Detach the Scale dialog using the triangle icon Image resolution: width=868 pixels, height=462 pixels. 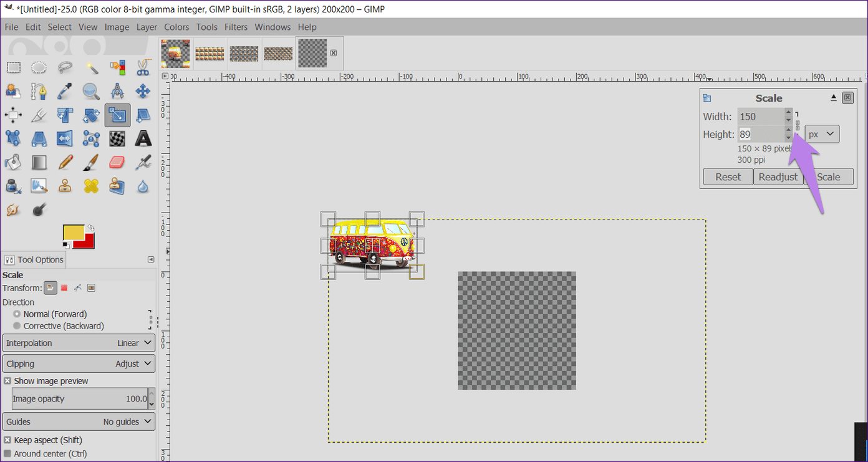coord(834,98)
